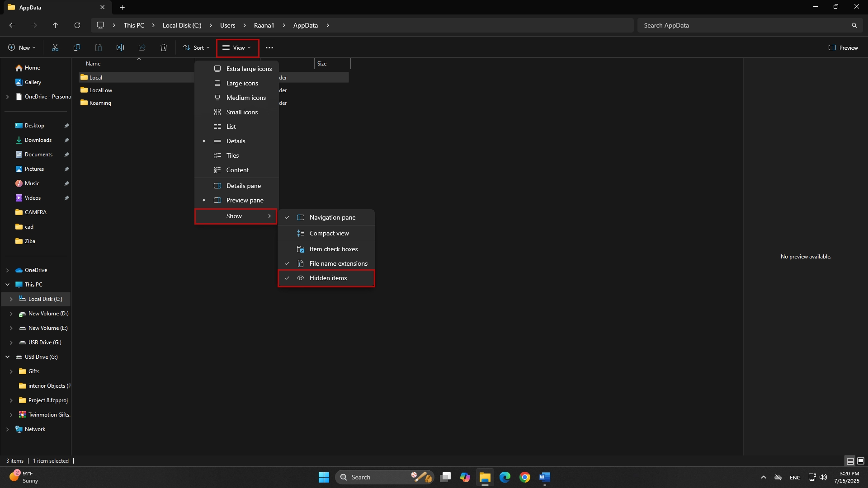Screen dimensions: 868x488
Task: Select Details pane menu entry
Action: 236,186
